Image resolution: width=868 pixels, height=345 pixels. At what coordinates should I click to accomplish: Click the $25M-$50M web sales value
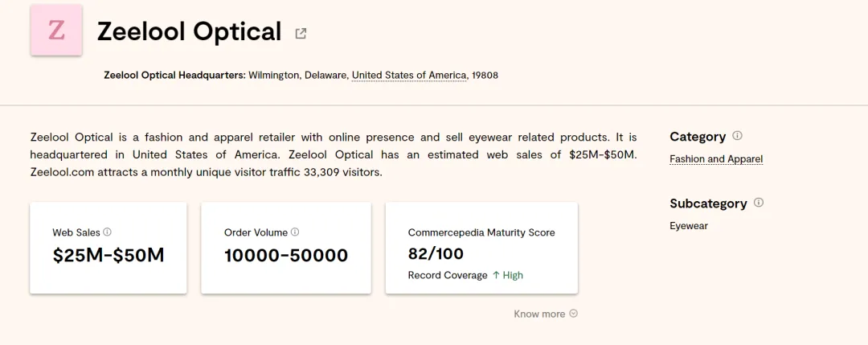[x=108, y=256]
